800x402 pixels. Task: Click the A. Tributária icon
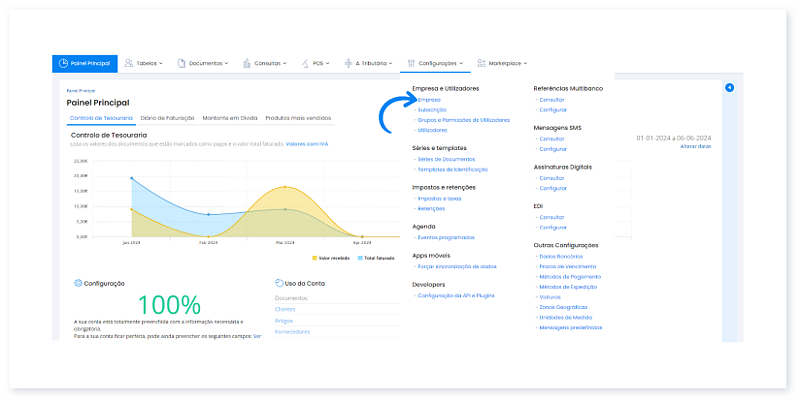point(347,63)
